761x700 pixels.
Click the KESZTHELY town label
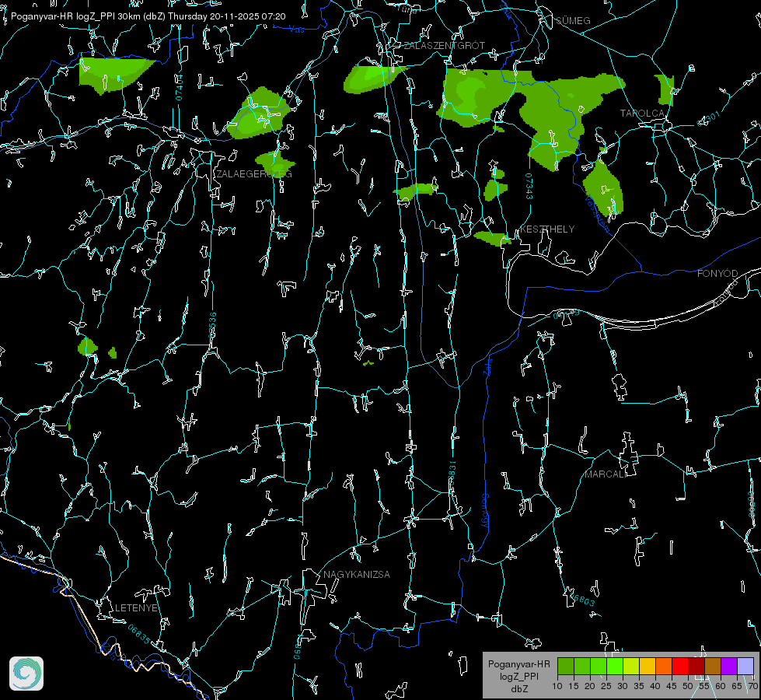tap(547, 229)
